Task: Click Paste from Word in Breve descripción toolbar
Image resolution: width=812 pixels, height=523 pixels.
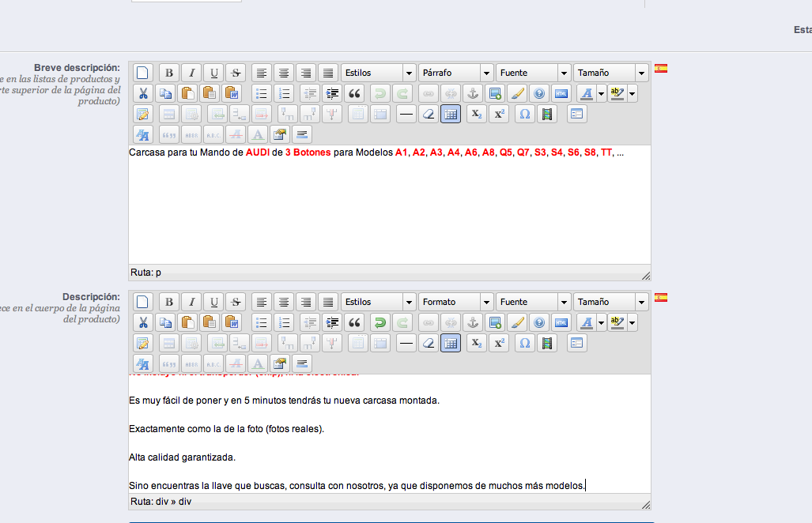Action: click(232, 94)
